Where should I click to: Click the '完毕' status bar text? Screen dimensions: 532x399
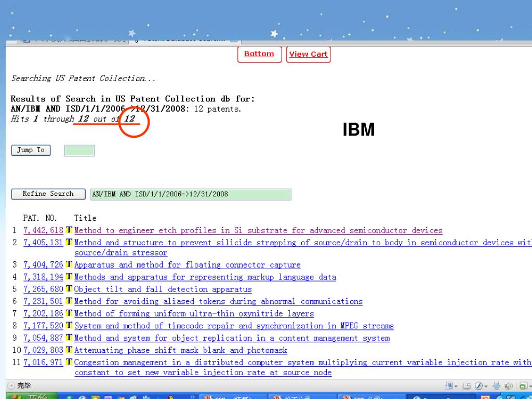click(24, 386)
